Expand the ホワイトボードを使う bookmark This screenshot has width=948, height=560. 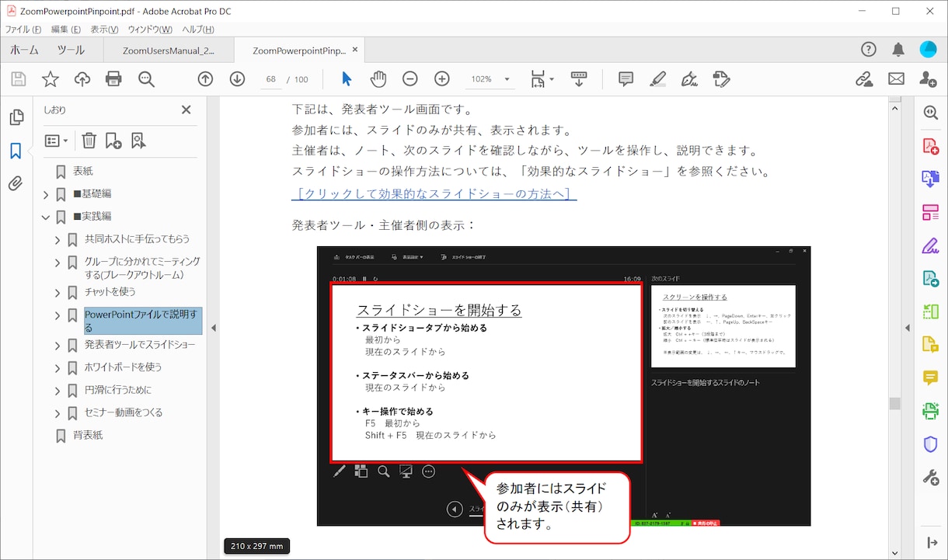click(58, 368)
